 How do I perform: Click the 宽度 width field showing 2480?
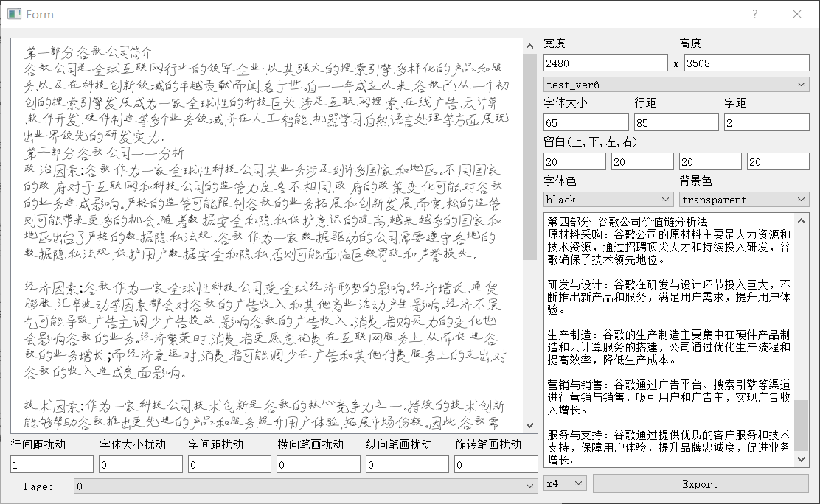click(x=605, y=63)
